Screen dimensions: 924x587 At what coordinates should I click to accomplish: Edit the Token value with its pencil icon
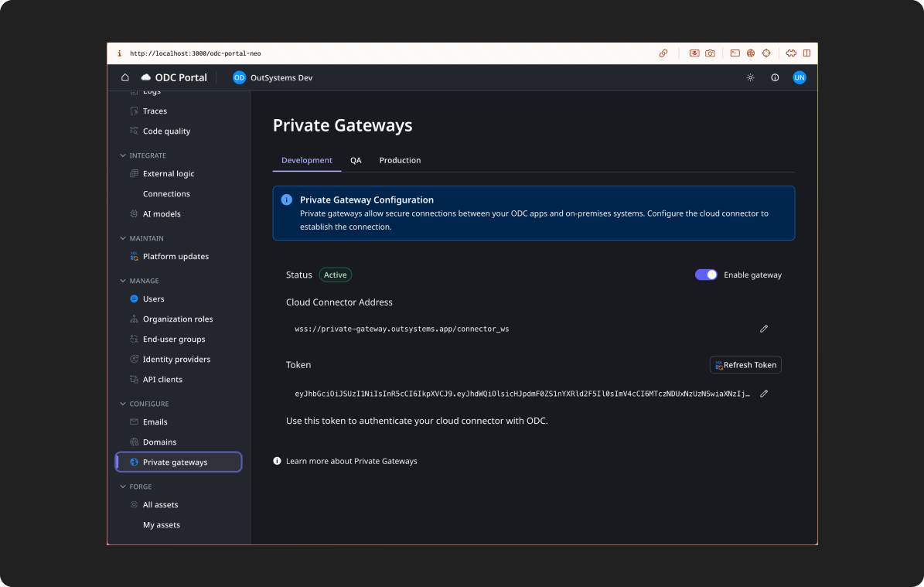tap(764, 394)
